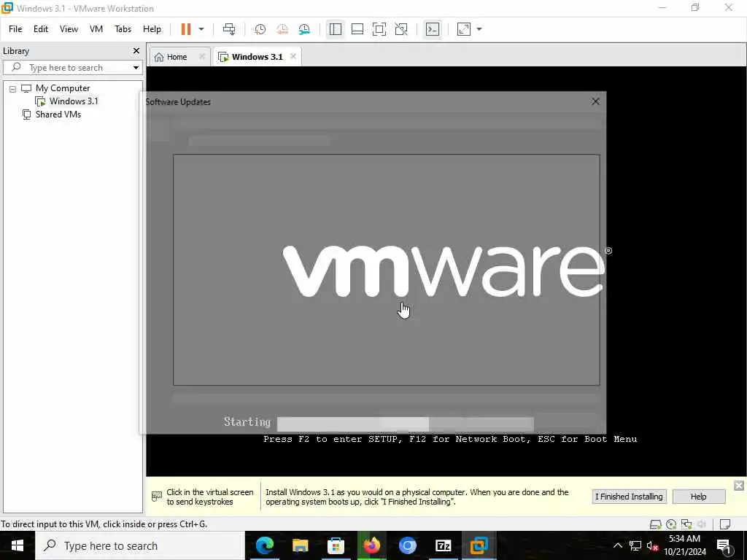Open the power options dropdown arrow next to pause
The image size is (747, 560).
point(201,29)
